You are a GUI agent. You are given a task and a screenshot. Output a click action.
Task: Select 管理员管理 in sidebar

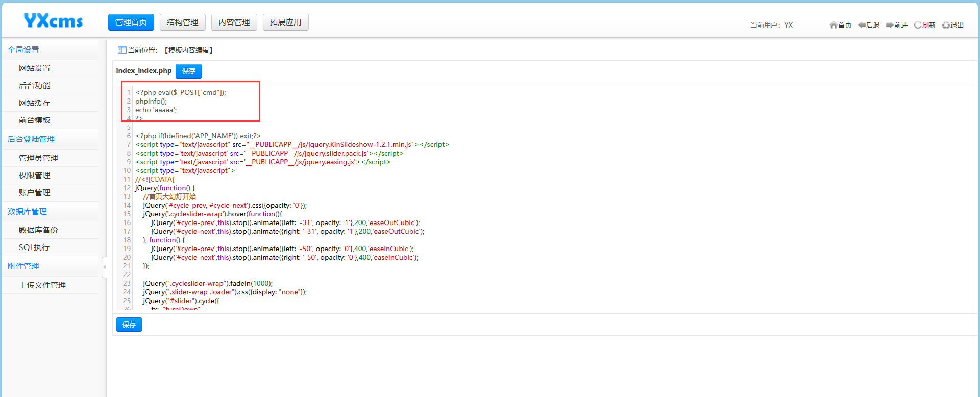(x=38, y=158)
